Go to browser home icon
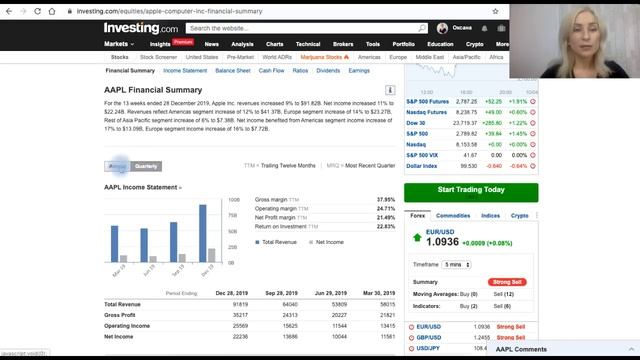The image size is (640, 360). [52, 11]
